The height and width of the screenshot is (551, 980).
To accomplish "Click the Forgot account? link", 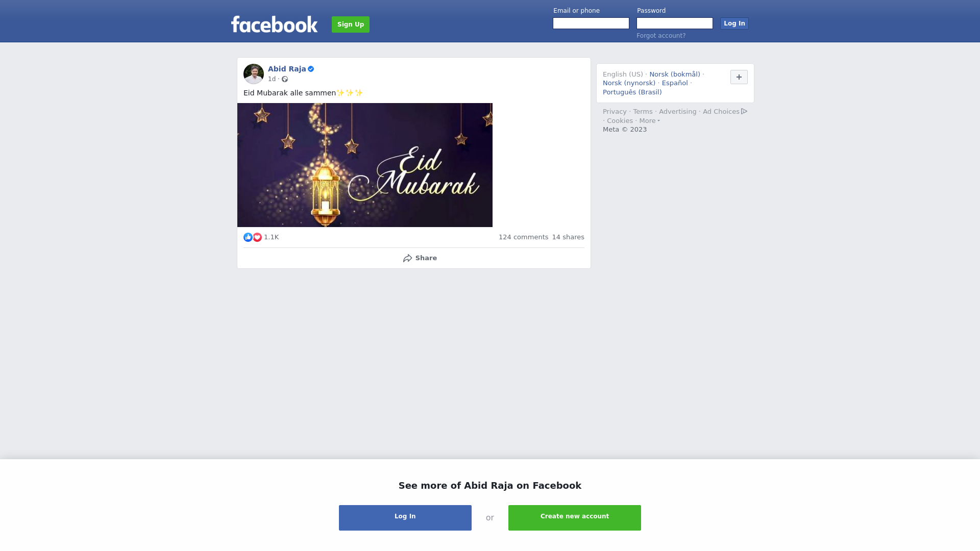I will pos(661,36).
